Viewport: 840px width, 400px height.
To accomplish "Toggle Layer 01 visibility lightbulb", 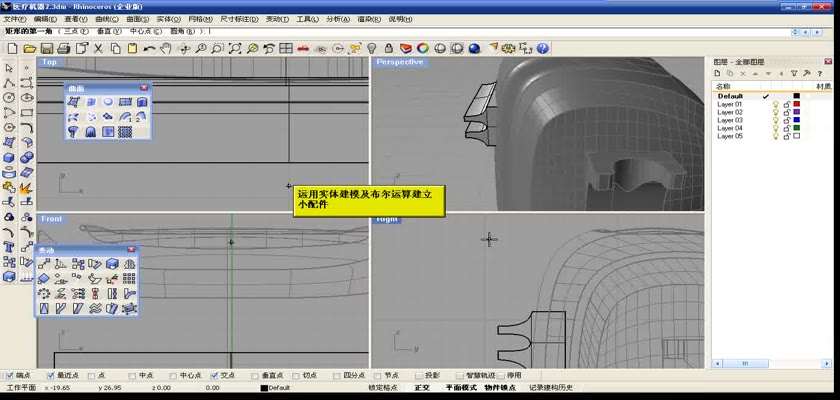I will pos(775,104).
